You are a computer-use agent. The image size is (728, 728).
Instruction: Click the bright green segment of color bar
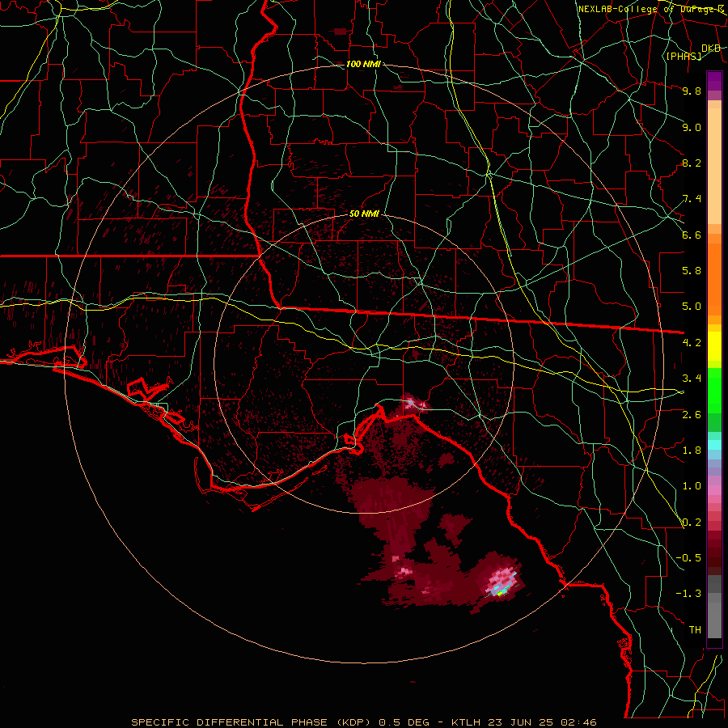click(x=714, y=390)
